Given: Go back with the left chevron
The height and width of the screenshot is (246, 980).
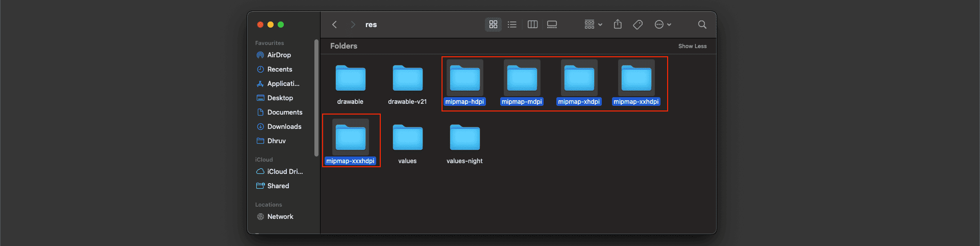Looking at the screenshot, I should coord(334,25).
